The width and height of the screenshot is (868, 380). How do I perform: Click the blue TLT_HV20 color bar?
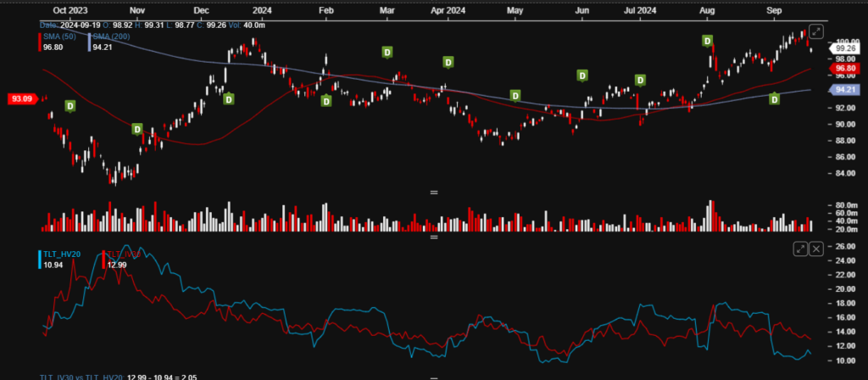[x=39, y=260]
